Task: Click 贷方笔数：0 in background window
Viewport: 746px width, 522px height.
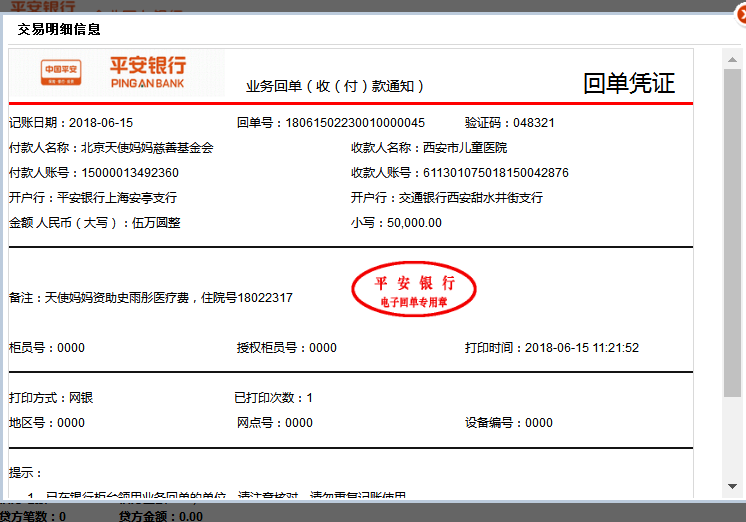Action: [33, 516]
